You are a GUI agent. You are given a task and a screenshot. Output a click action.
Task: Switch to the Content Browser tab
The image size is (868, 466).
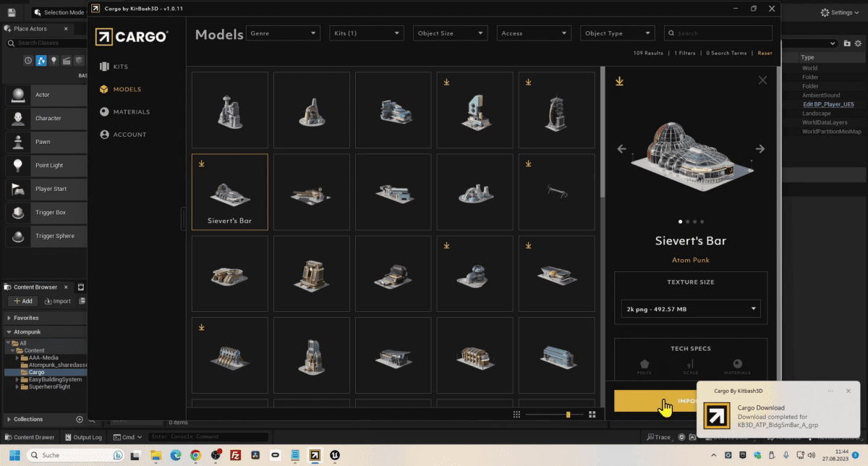point(35,287)
